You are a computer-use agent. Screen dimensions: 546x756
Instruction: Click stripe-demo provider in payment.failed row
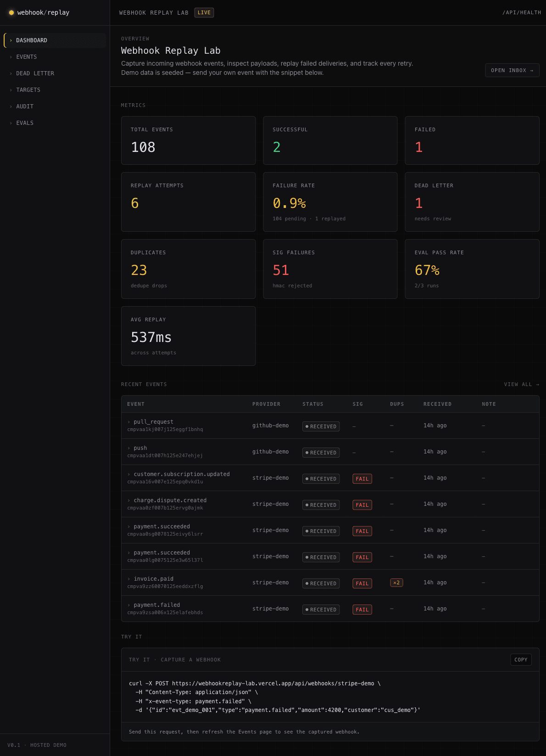[271, 609]
